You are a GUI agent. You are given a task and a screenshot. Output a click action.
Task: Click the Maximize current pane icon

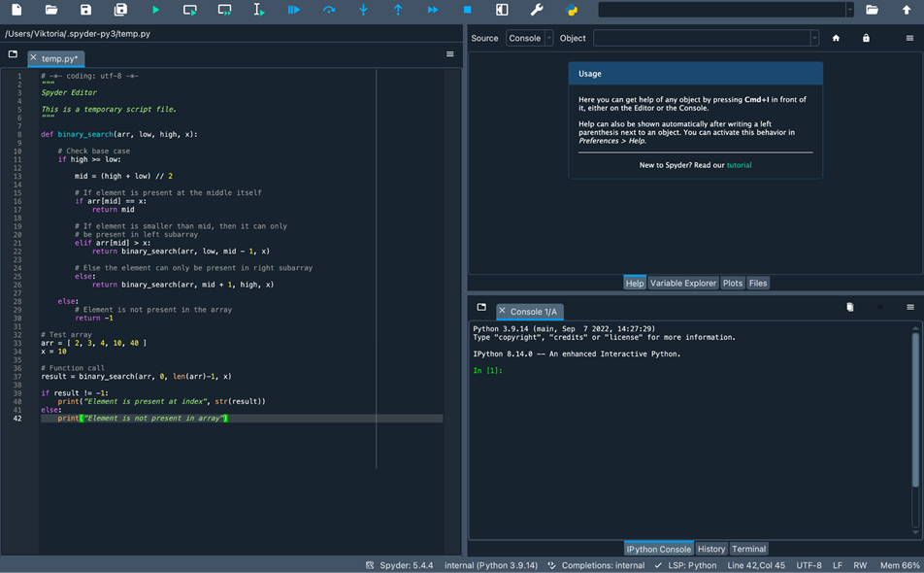coord(502,10)
